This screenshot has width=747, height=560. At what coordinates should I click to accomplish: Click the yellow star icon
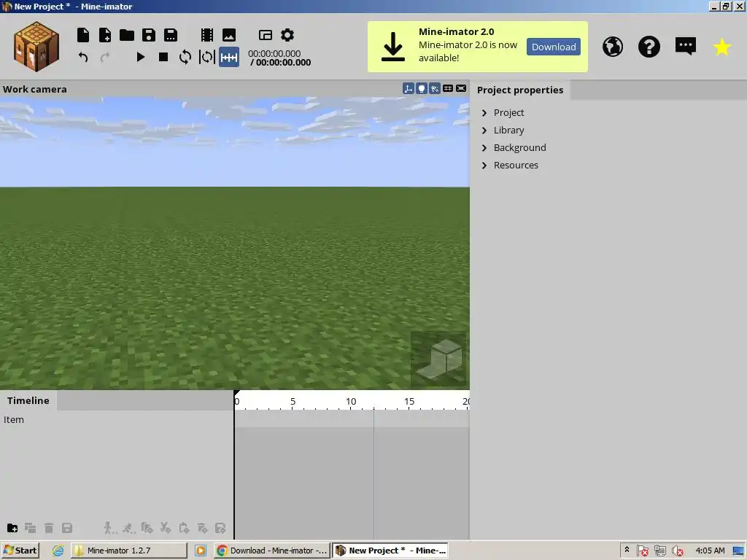tap(721, 47)
